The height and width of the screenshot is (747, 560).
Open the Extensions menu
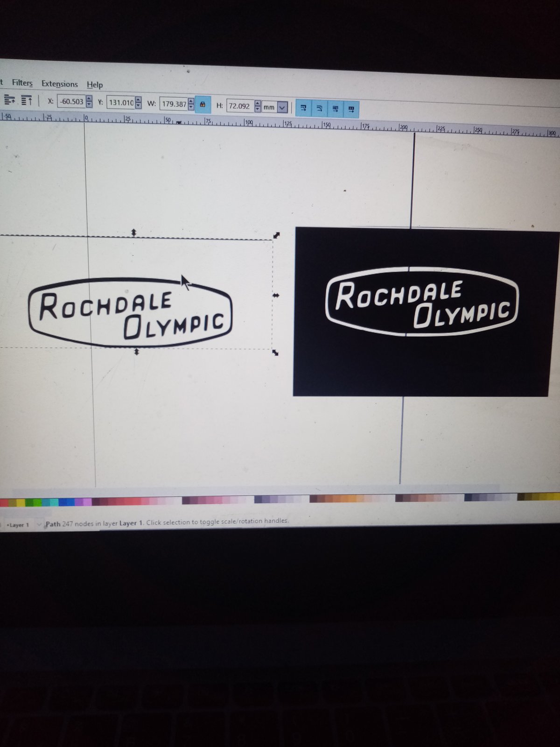(59, 84)
